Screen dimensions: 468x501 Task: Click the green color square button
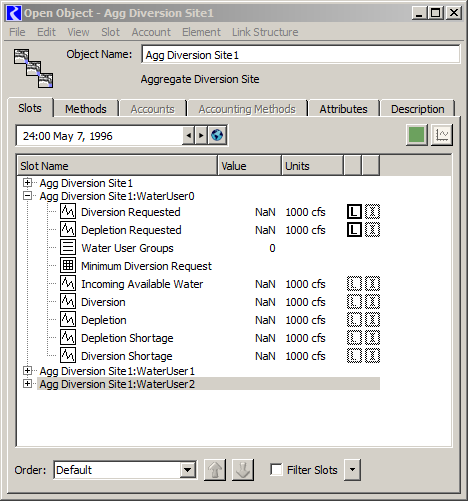coord(417,135)
